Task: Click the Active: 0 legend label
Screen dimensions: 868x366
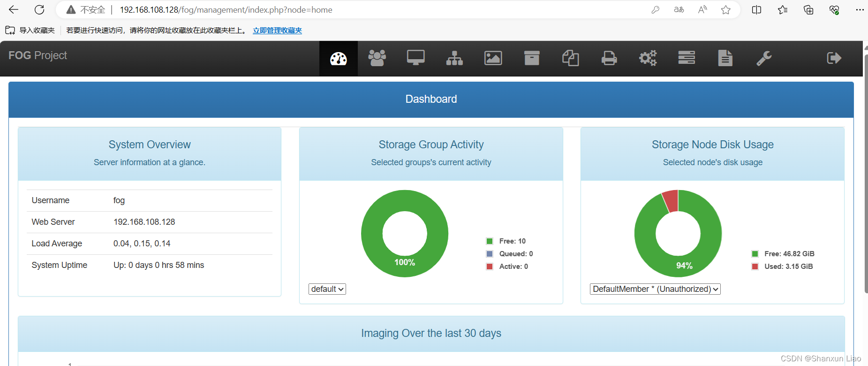Action: [514, 267]
